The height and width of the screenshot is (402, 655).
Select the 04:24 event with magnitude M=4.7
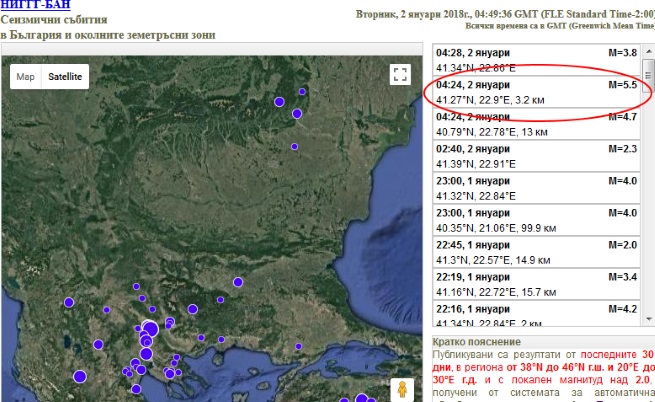coord(536,124)
